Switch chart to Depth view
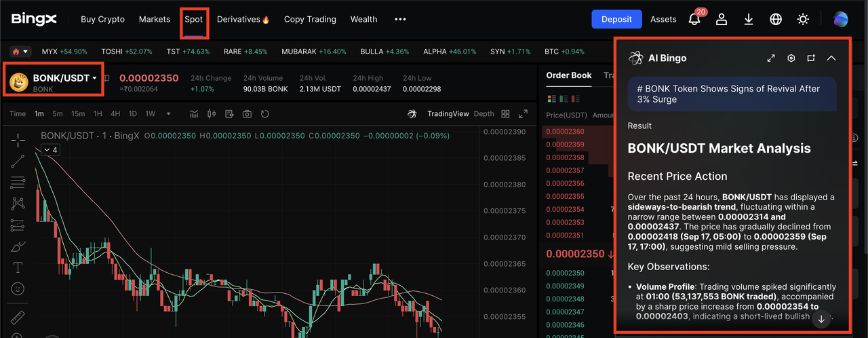868x338 pixels. tap(484, 114)
